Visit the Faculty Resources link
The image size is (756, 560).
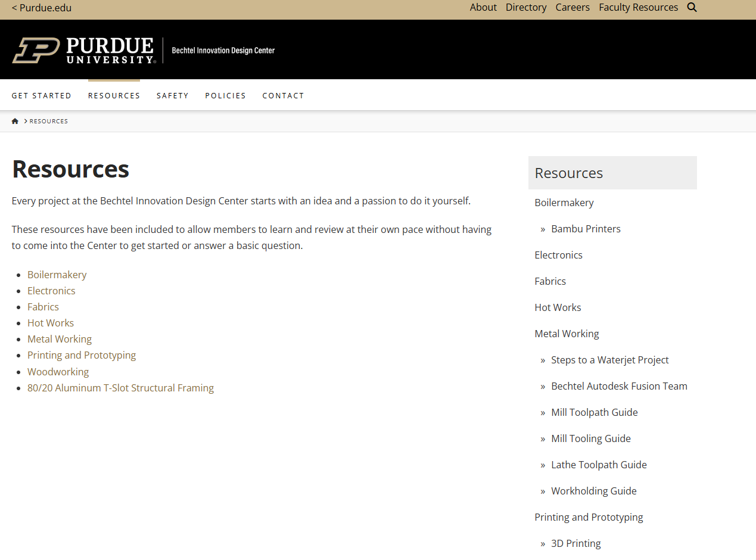pyautogui.click(x=638, y=7)
